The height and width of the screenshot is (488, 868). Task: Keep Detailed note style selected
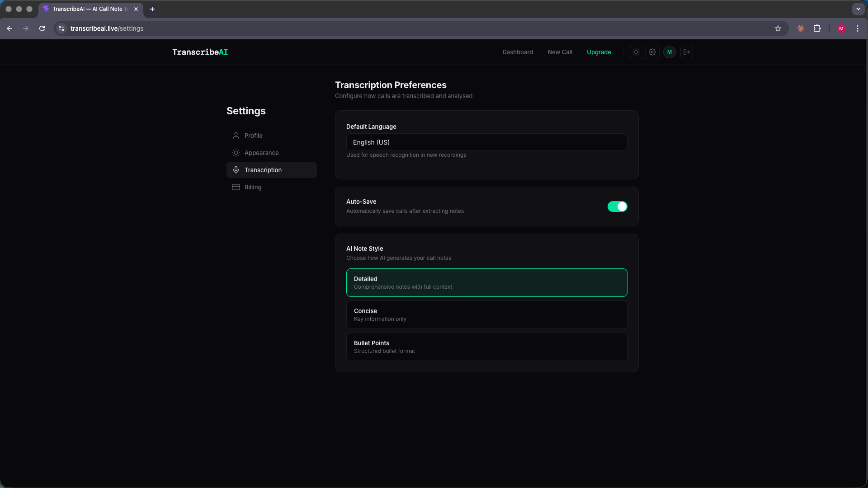(486, 282)
